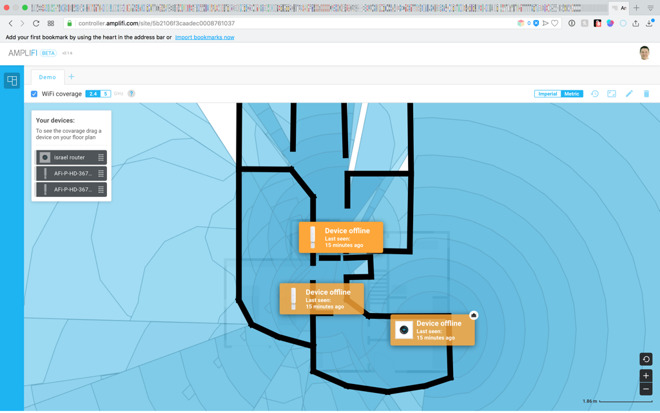Open the browser speed dial grid
This screenshot has height=413, width=660.
[51, 24]
